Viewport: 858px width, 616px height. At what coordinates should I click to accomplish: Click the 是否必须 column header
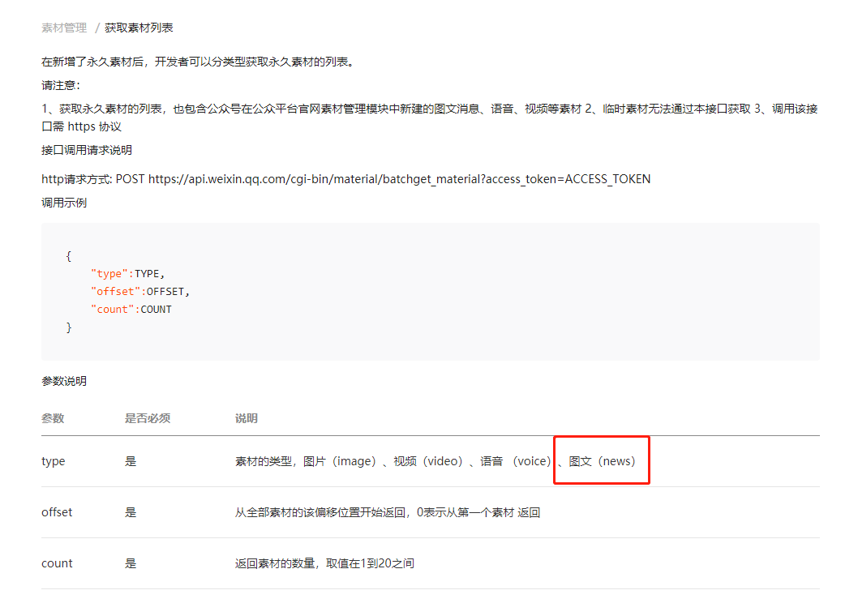point(148,418)
